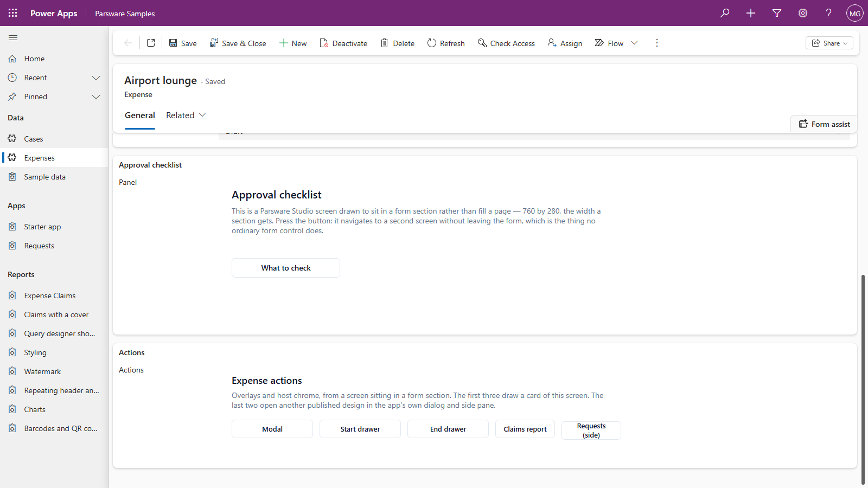Viewport: 868px width, 488px height.
Task: Click the Start drawer button
Action: click(360, 429)
